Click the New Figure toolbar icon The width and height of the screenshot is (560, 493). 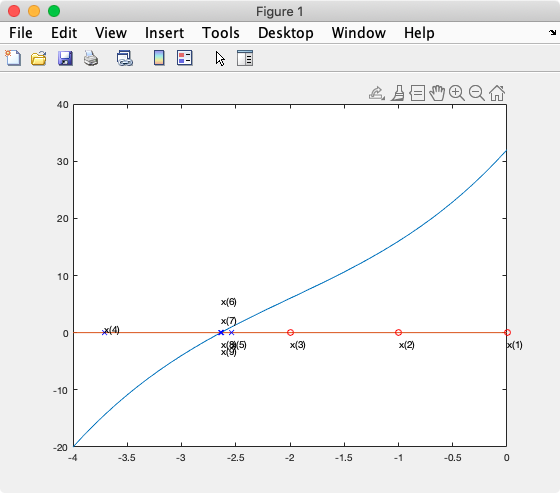[x=13, y=58]
